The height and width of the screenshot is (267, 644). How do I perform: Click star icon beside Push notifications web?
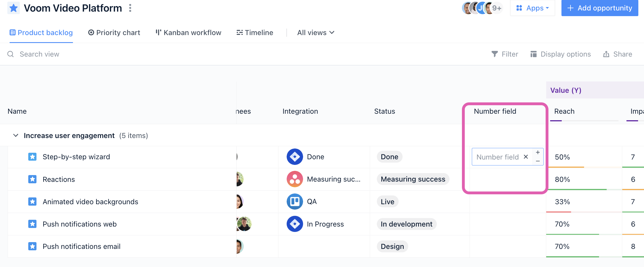[33, 224]
